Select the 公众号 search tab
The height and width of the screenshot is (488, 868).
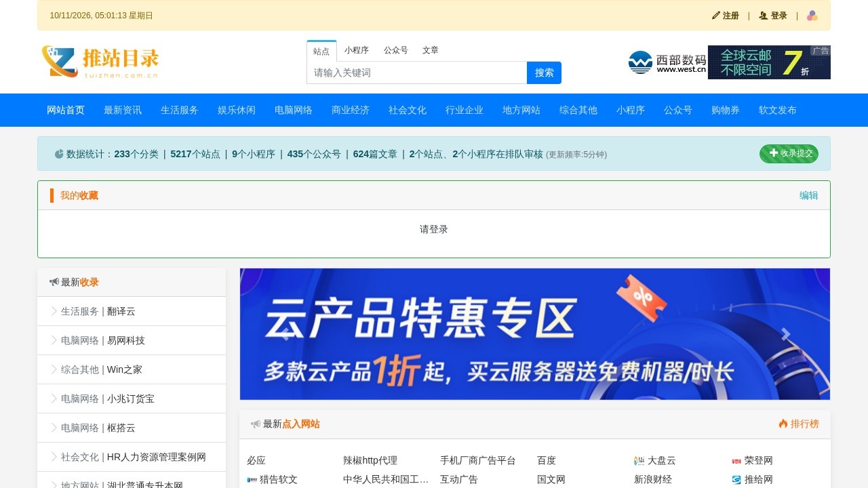(396, 50)
